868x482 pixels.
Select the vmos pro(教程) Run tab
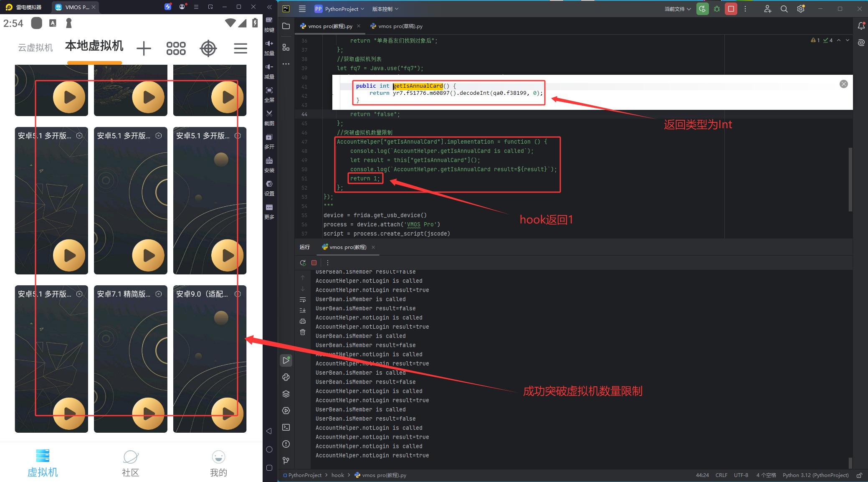pos(347,247)
